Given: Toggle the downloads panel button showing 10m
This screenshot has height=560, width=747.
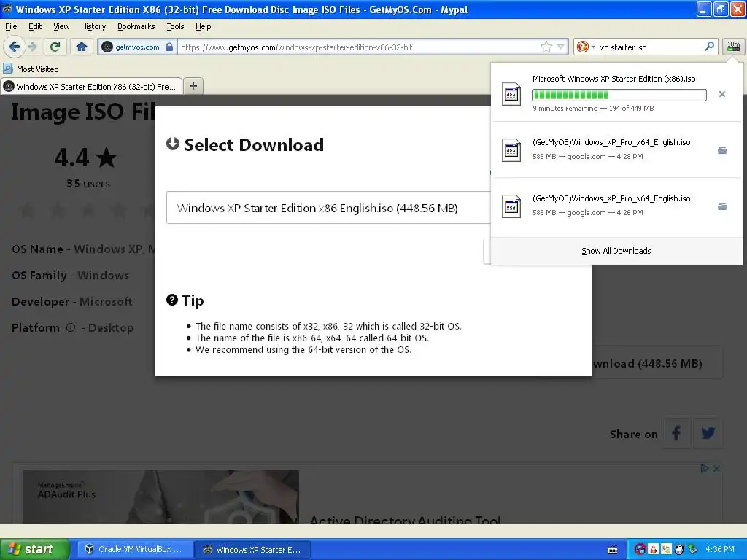Looking at the screenshot, I should (733, 47).
